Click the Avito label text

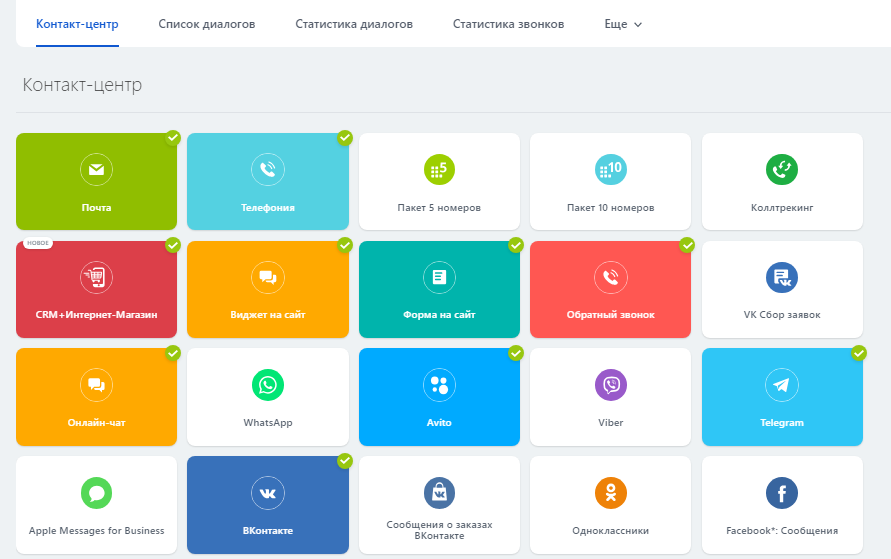(439, 423)
